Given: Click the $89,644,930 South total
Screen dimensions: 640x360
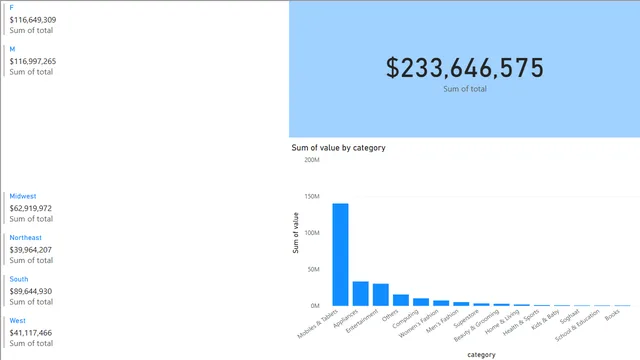Looking at the screenshot, I should 31,291.
